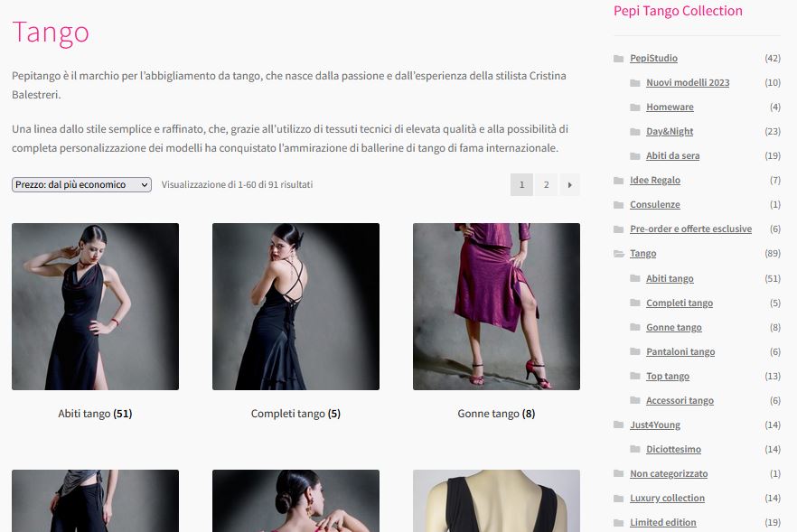Open Abiti tango sidebar link
The height and width of the screenshot is (532, 797).
pyautogui.click(x=670, y=278)
